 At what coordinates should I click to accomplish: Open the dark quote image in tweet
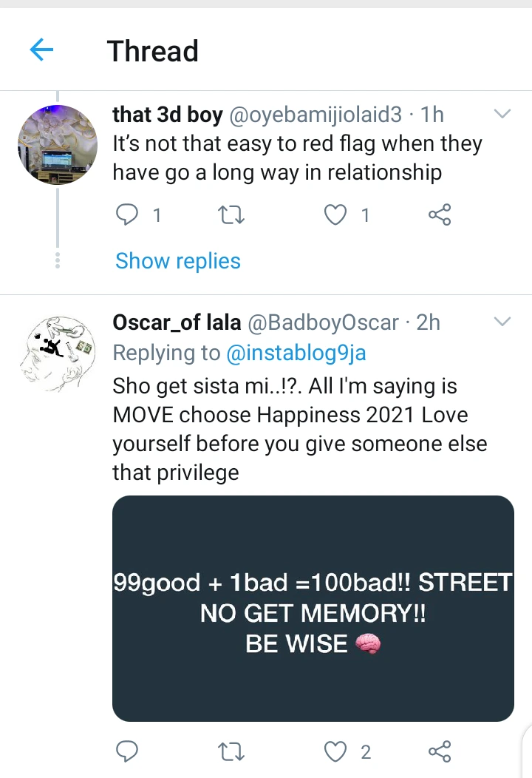[x=313, y=608]
